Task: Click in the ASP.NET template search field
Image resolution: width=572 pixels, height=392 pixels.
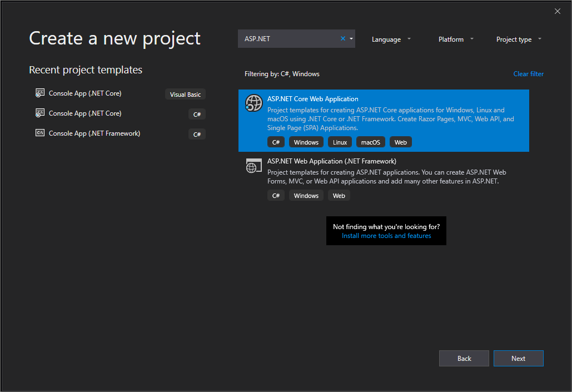Action: pos(289,39)
